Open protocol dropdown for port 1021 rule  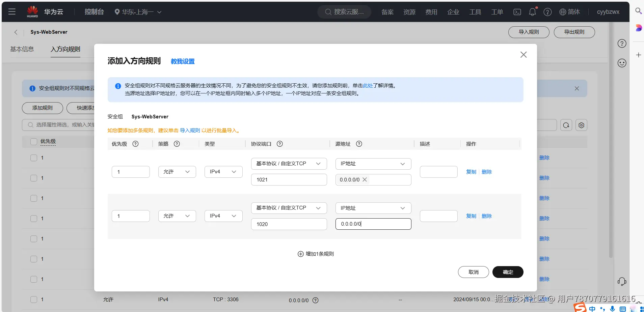289,164
